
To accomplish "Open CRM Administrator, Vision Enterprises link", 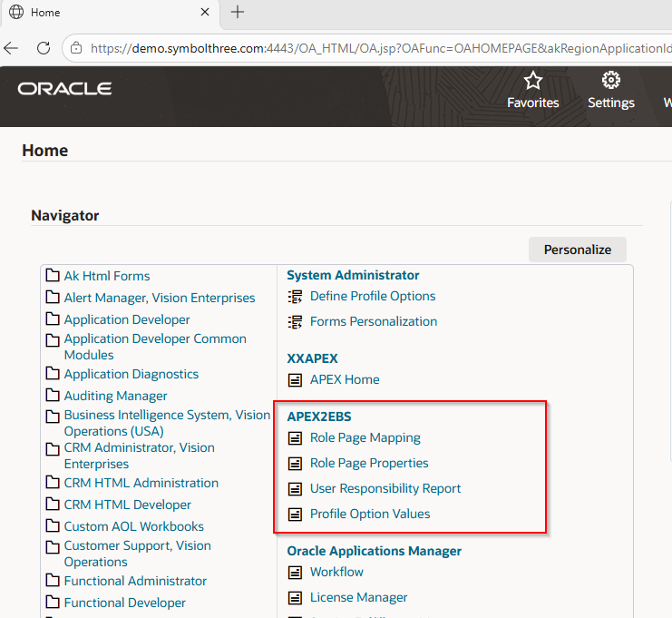I will pos(140,456).
